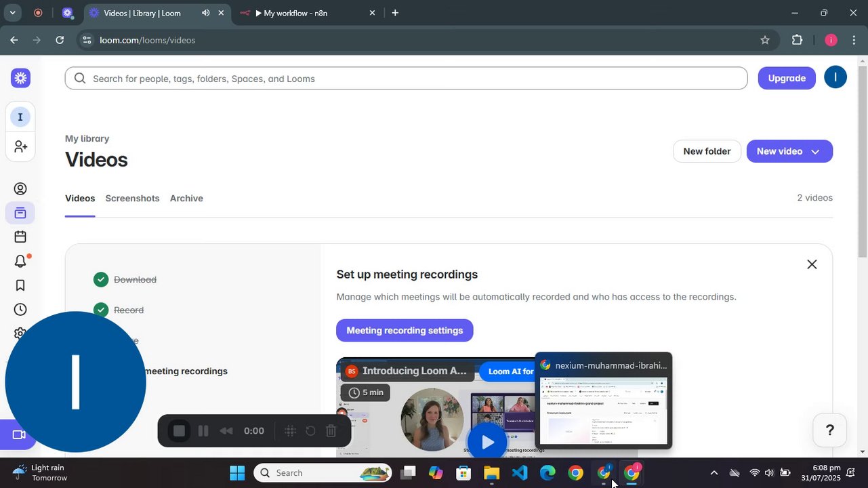Screen dimensions: 868x488
Task: Click the camera record button in sidebar
Action: point(18,434)
